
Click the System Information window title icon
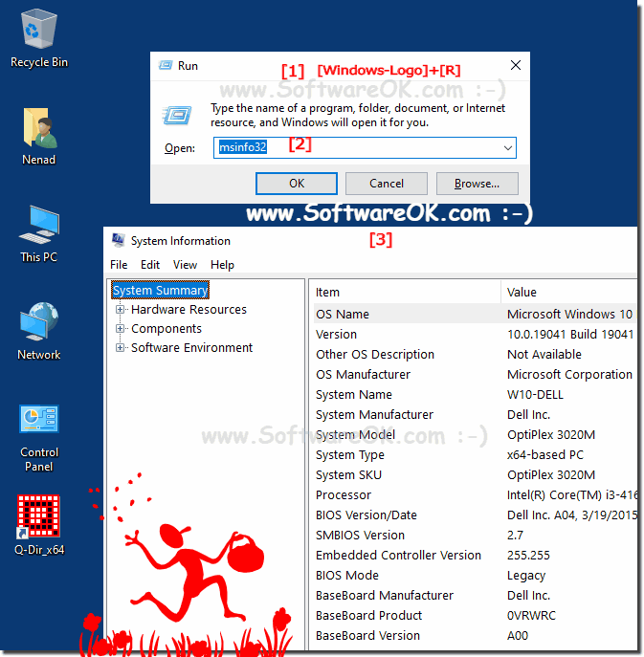pyautogui.click(x=118, y=240)
